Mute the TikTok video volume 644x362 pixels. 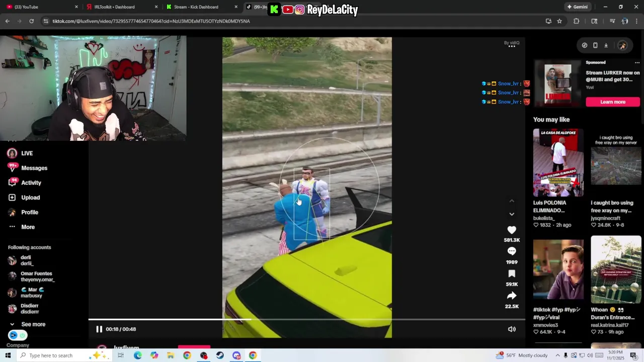point(512,329)
